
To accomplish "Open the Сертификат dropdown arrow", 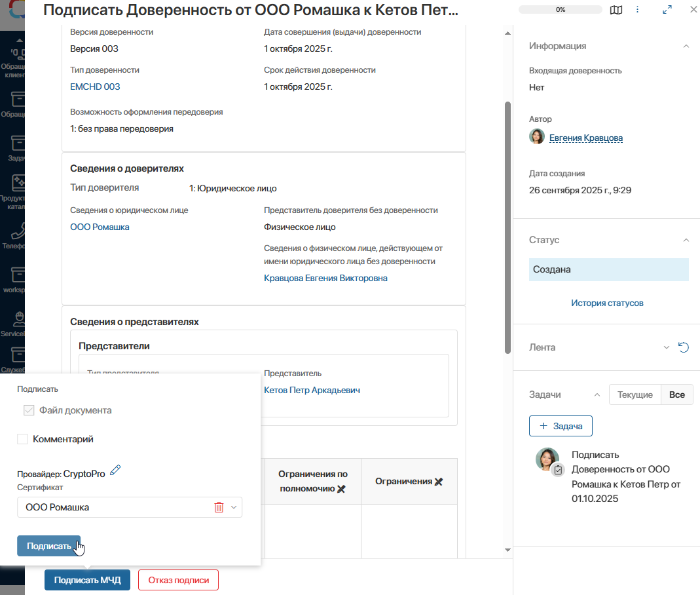I will (234, 507).
